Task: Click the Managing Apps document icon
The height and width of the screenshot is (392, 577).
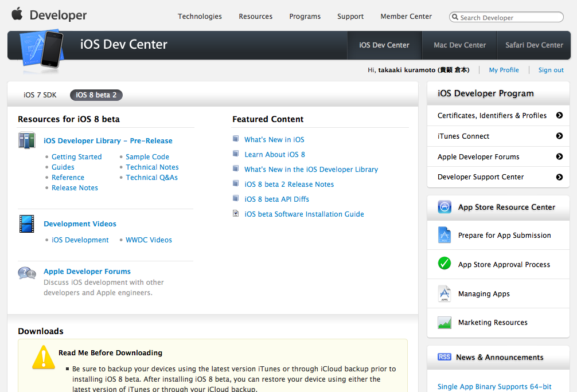Action: click(445, 293)
